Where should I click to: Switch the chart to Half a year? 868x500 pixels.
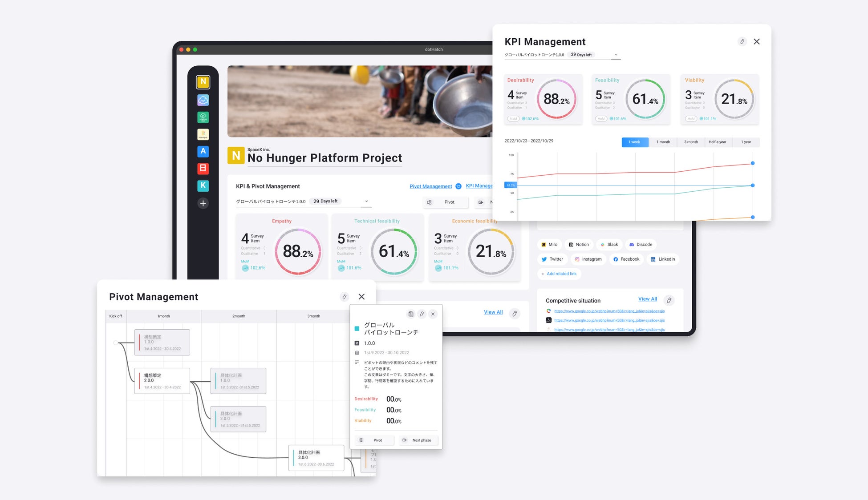click(717, 142)
